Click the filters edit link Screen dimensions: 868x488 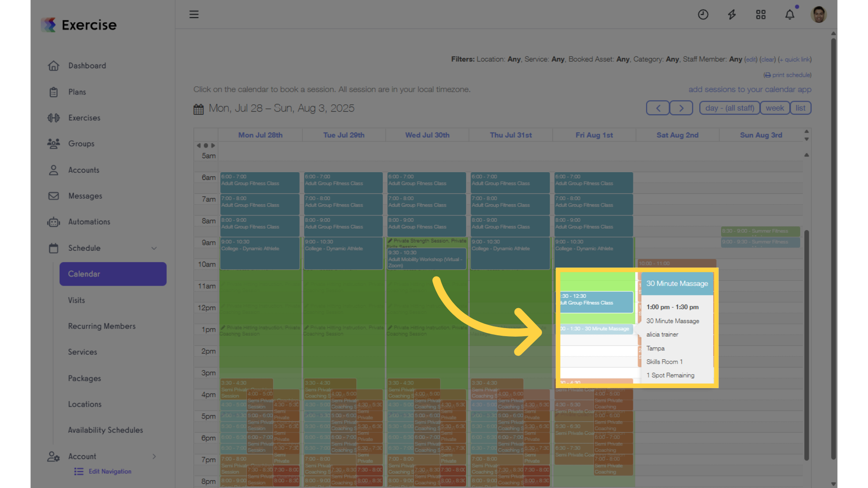pyautogui.click(x=750, y=59)
